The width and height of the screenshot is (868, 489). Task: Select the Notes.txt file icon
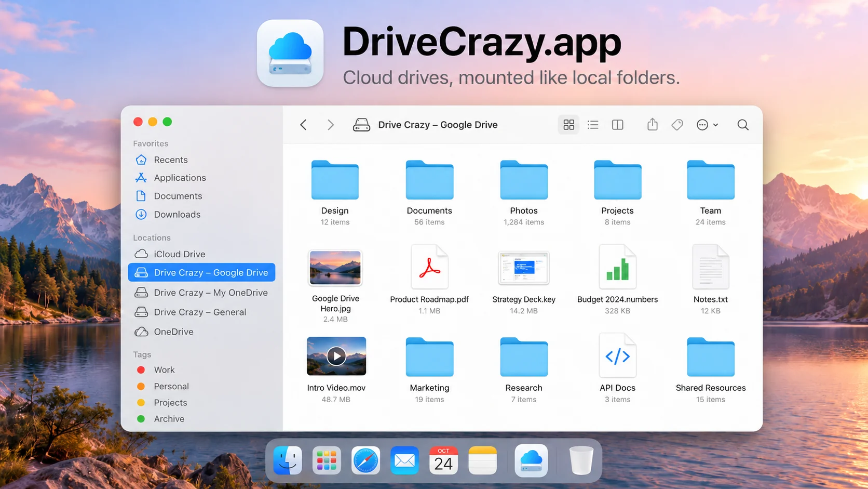tap(711, 267)
